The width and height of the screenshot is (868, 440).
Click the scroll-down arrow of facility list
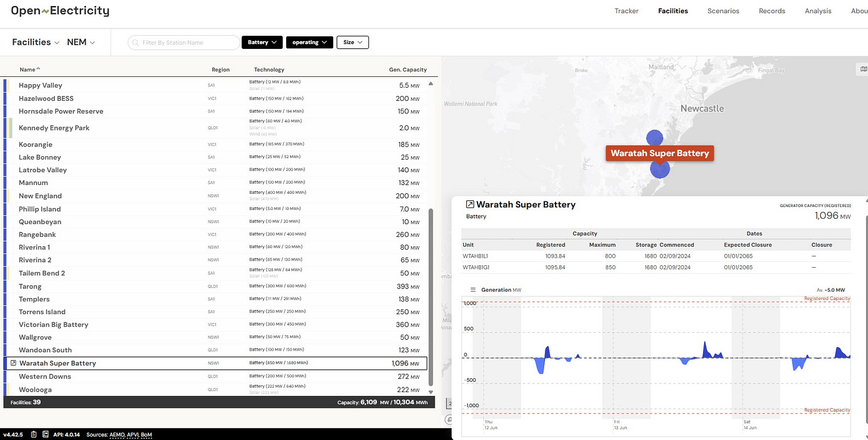[x=431, y=392]
